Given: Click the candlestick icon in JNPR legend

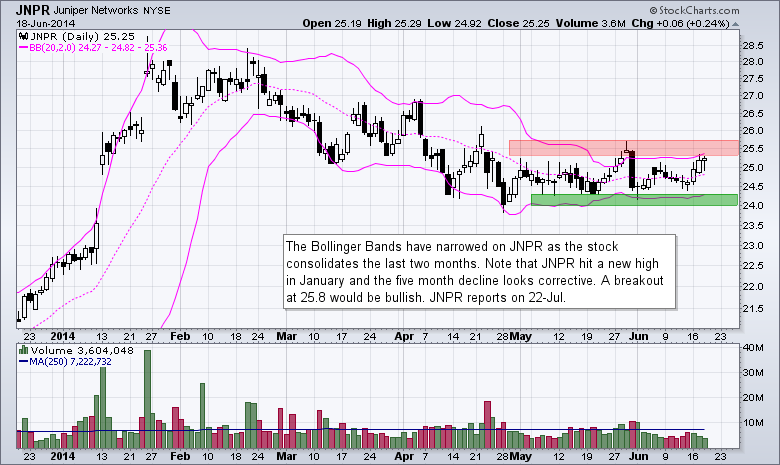Looking at the screenshot, I should click(23, 36).
